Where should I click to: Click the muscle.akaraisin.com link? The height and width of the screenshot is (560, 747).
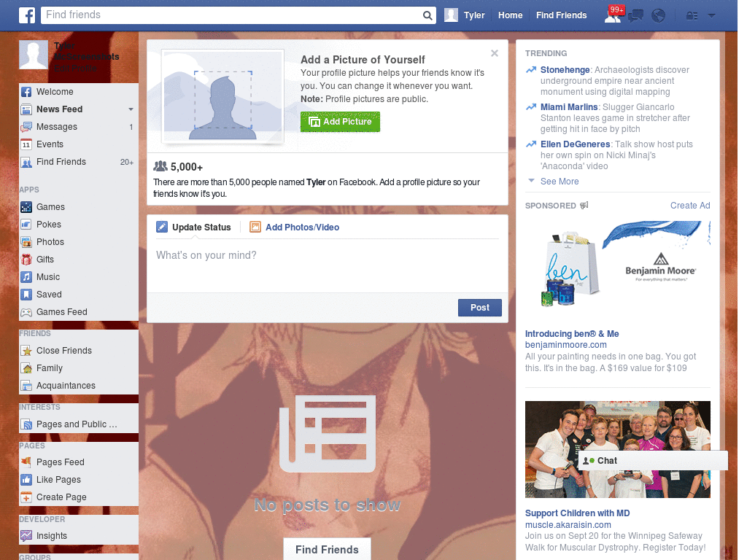568,525
